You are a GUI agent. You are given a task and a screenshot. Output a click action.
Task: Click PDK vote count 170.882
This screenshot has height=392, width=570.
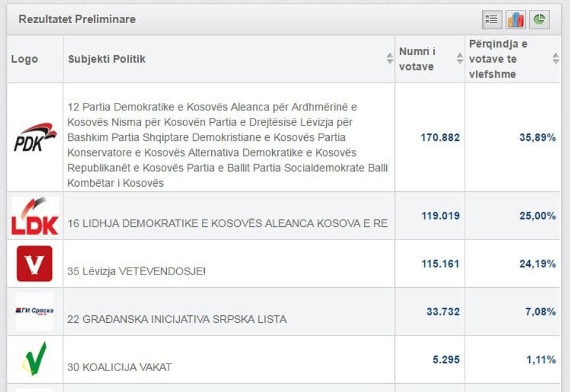coord(440,138)
